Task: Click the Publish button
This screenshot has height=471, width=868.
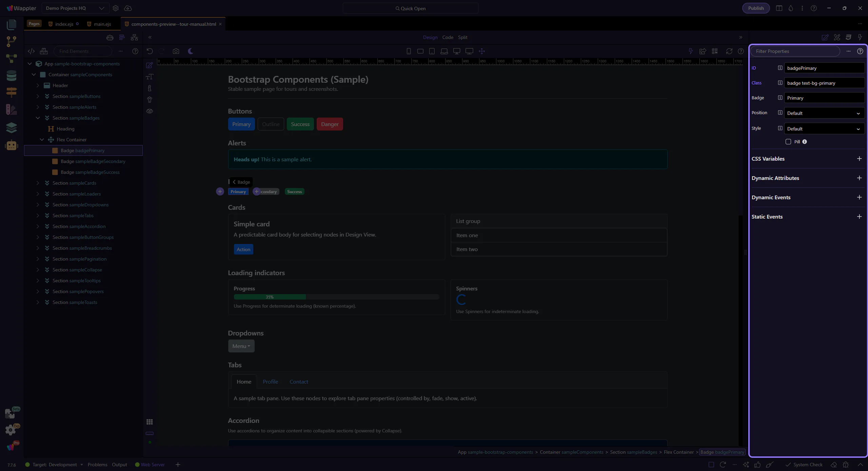Action: pos(756,8)
